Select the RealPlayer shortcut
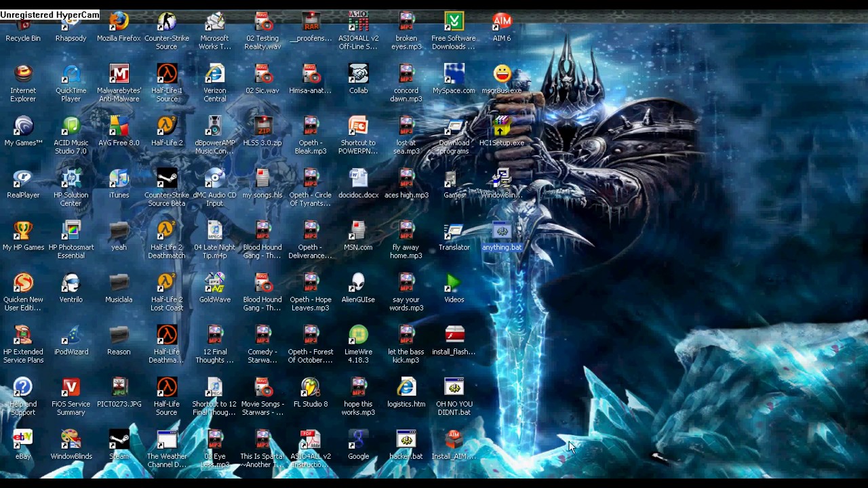 (23, 183)
